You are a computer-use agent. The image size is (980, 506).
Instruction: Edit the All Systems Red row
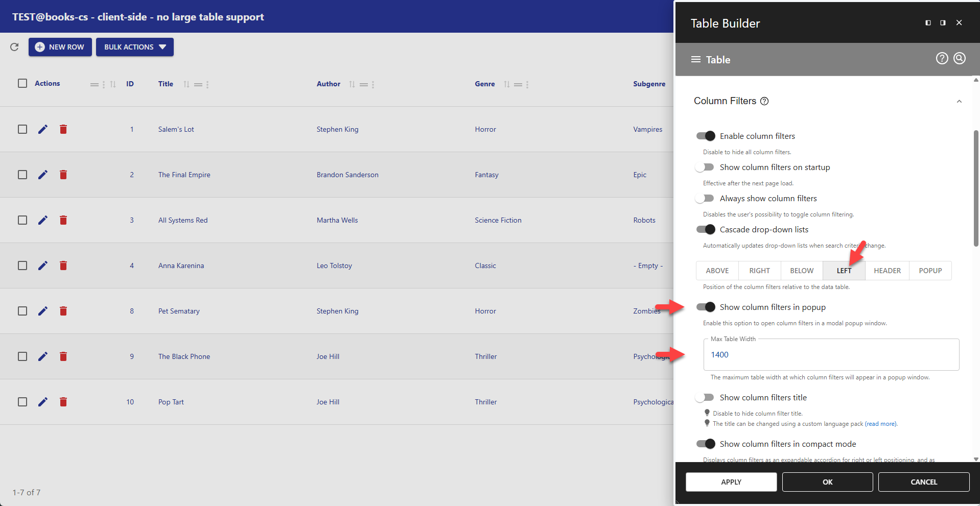(x=43, y=220)
